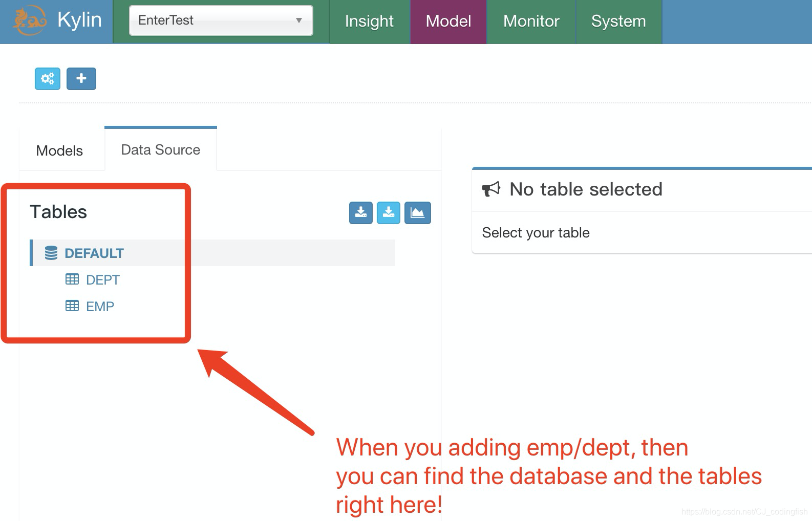This screenshot has width=812, height=521.
Task: Open the EnterTest project dropdown
Action: click(221, 20)
